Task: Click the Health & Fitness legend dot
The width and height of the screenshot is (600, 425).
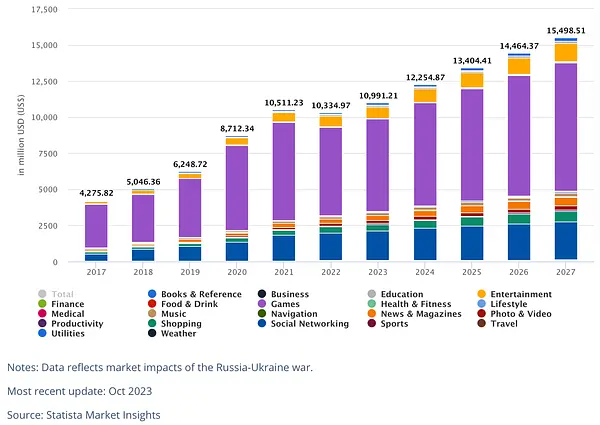Action: click(372, 304)
